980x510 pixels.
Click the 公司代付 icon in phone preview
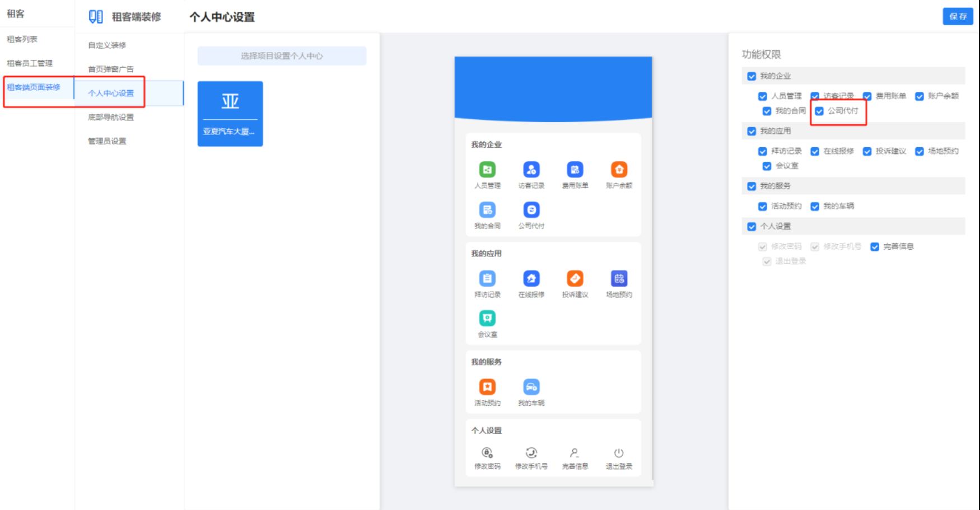tap(531, 210)
